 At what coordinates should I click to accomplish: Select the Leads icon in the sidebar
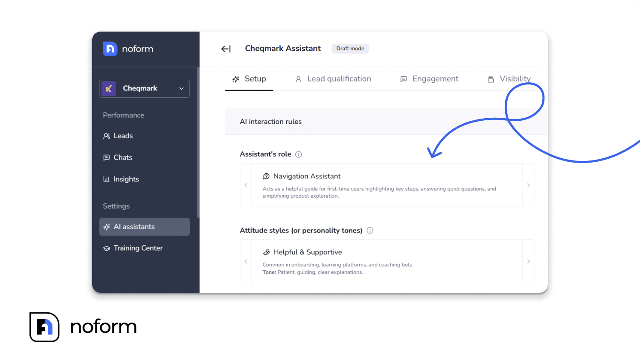click(x=107, y=136)
